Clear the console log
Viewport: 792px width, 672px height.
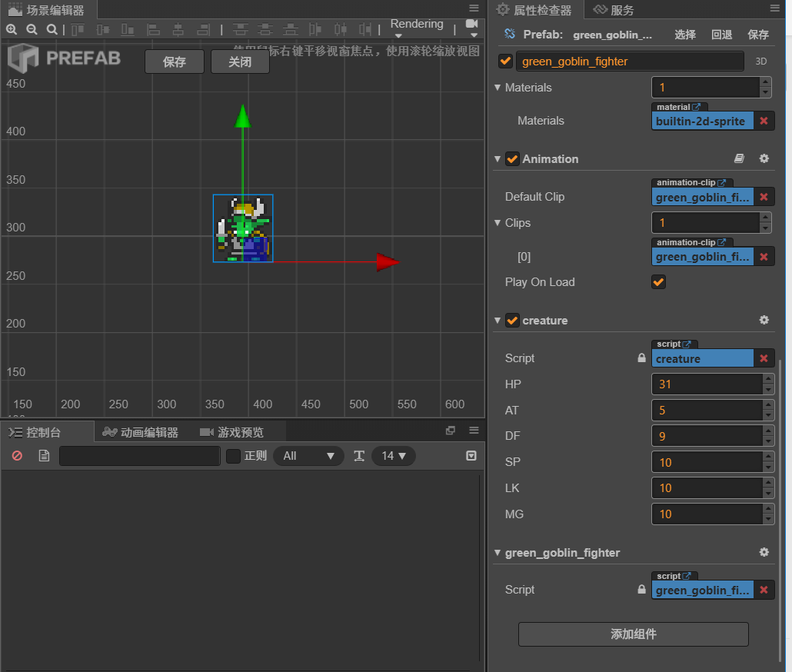17,456
